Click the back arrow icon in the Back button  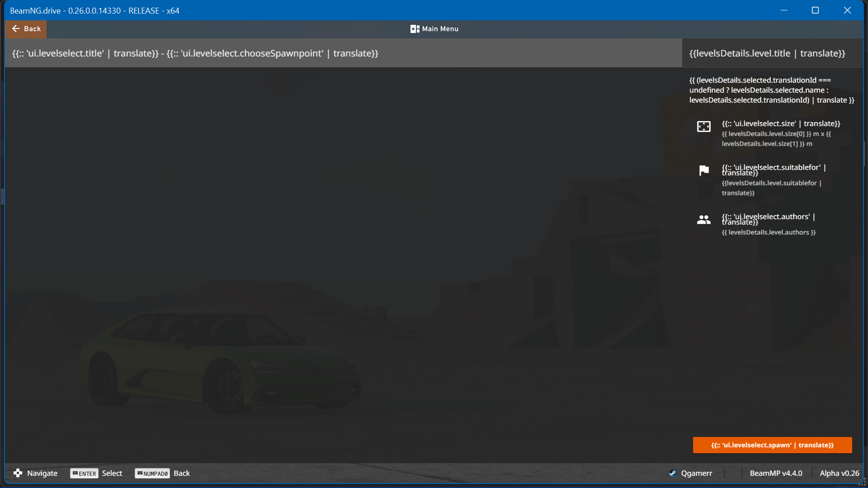click(16, 28)
